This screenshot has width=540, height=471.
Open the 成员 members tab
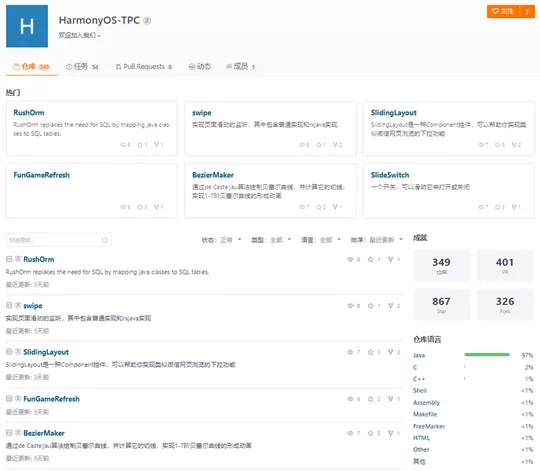point(240,66)
